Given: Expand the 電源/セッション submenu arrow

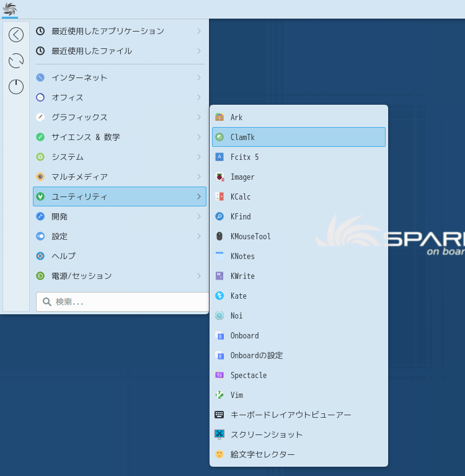Looking at the screenshot, I should tap(198, 276).
